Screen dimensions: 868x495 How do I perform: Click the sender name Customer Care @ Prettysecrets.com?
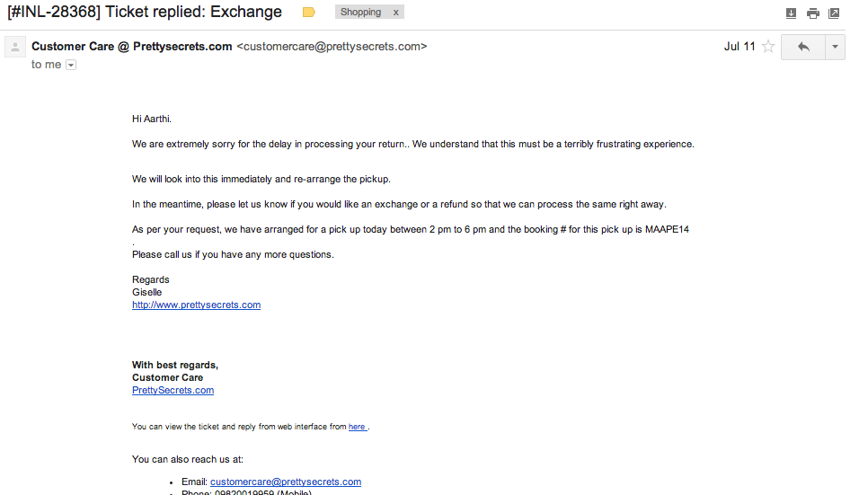(x=132, y=47)
